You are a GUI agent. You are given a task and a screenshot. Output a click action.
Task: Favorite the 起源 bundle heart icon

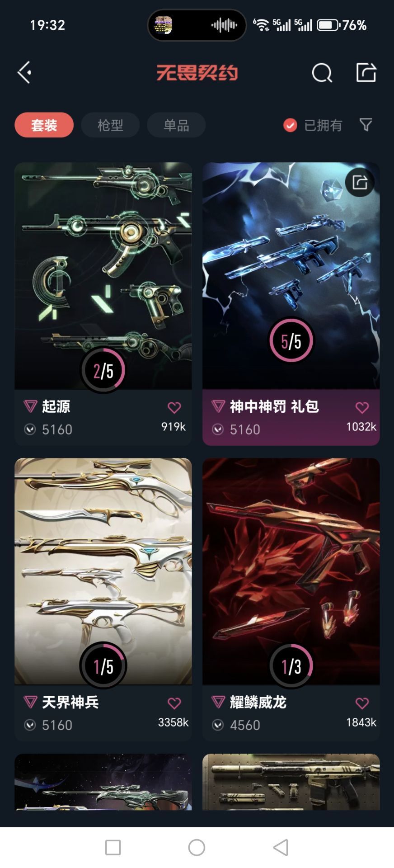tap(174, 407)
